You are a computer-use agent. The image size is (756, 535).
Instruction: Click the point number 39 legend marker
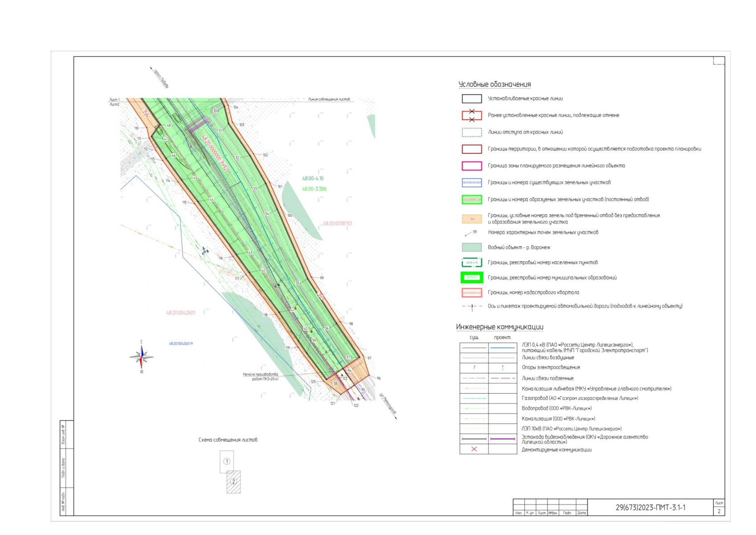click(x=470, y=233)
